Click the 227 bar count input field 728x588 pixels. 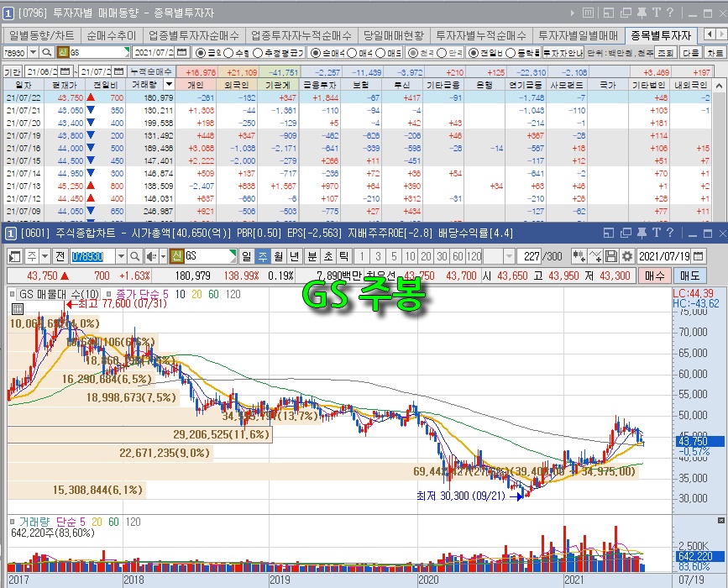tap(529, 256)
